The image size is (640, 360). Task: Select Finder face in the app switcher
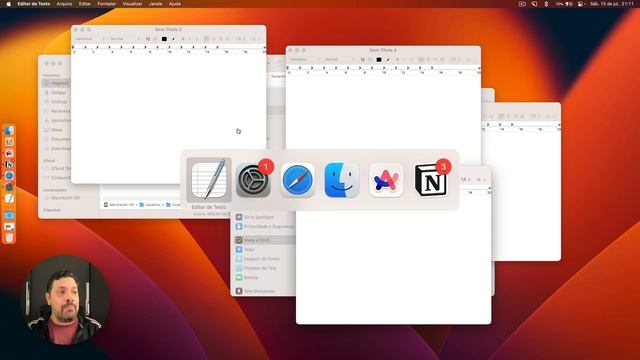click(x=342, y=180)
